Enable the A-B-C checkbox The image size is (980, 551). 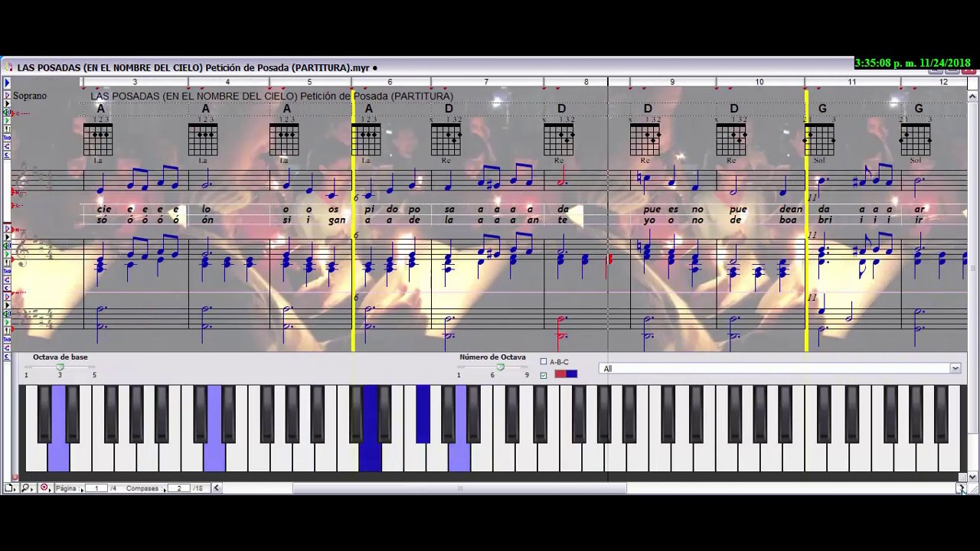[x=544, y=362]
